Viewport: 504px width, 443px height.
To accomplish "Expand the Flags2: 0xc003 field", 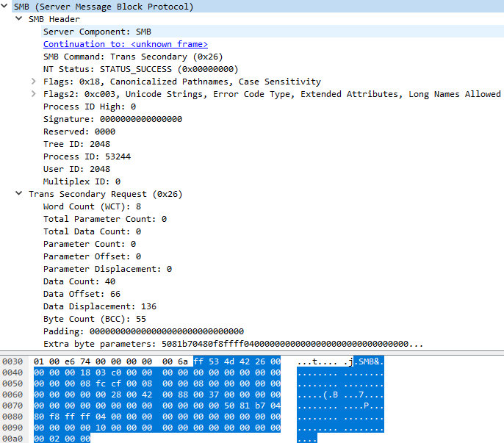I will click(34, 94).
